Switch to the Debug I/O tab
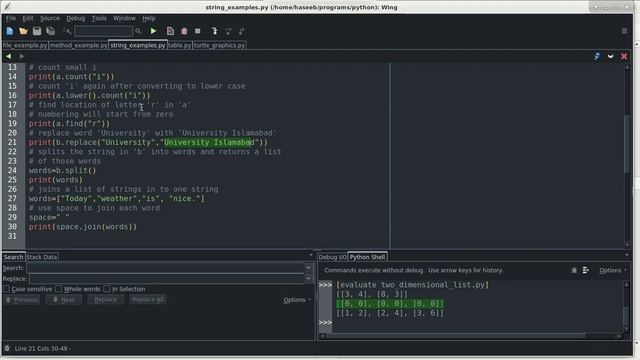Image resolution: width=640 pixels, height=360 pixels. [x=332, y=257]
